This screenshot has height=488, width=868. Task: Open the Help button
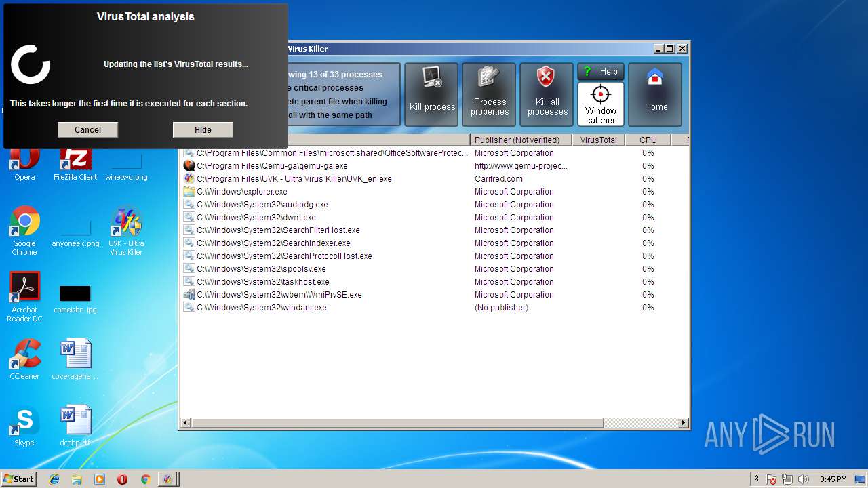coord(601,71)
